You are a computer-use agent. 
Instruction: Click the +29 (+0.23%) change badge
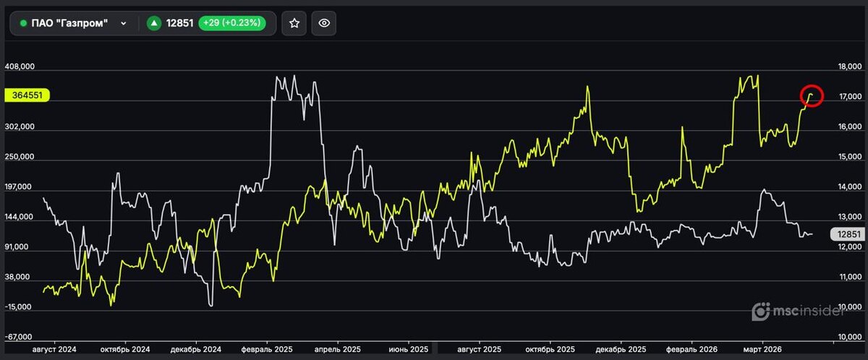click(231, 23)
